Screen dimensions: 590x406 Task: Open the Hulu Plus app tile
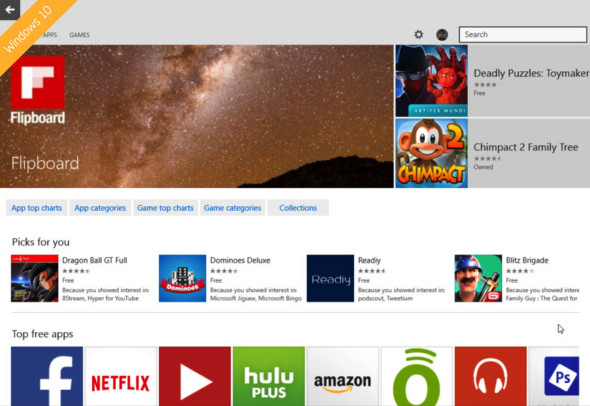(x=269, y=376)
